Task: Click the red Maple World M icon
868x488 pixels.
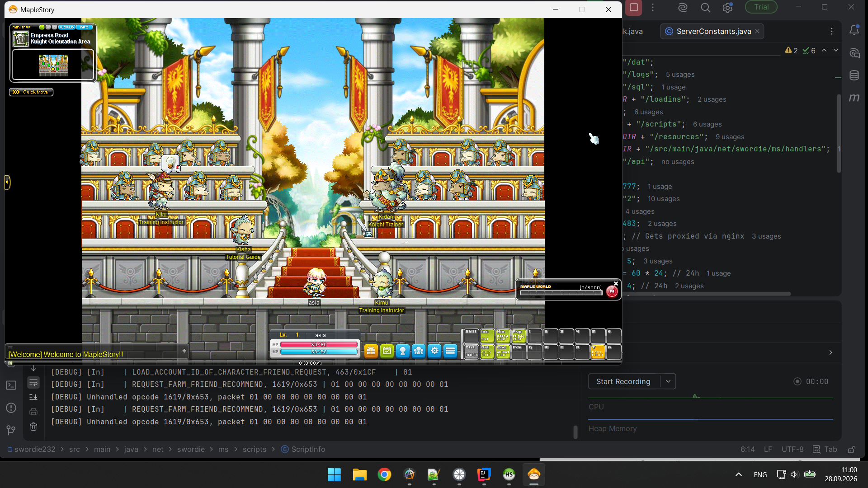Action: coord(612,291)
